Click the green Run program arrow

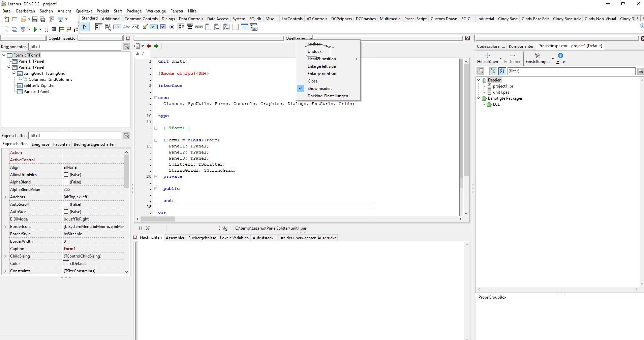click(35, 29)
